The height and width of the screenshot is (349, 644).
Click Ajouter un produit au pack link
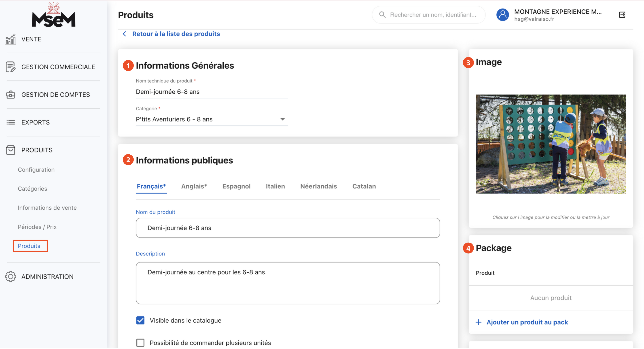coord(527,322)
